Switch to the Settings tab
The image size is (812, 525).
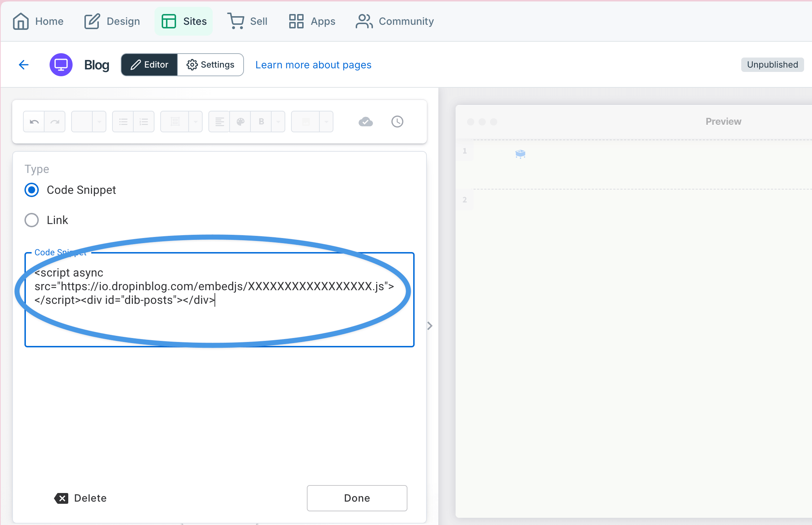211,65
